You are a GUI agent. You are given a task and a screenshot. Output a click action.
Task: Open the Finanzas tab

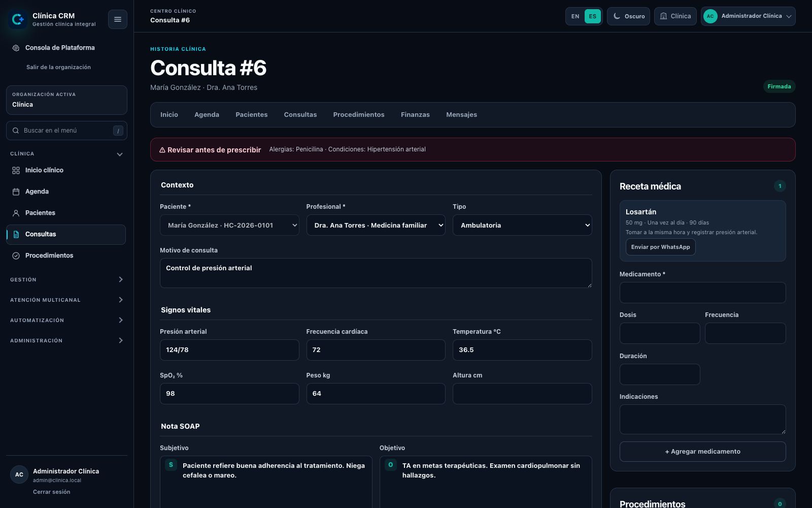[415, 115]
